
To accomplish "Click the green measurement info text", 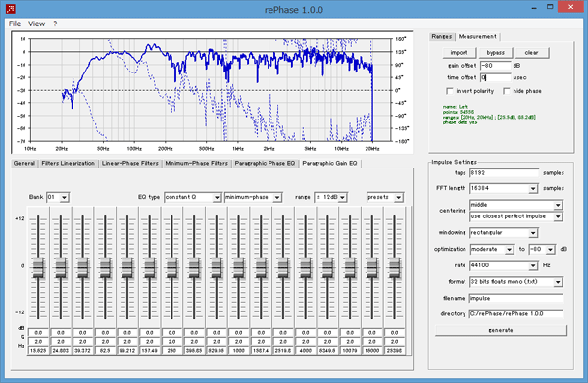I will point(489,115).
